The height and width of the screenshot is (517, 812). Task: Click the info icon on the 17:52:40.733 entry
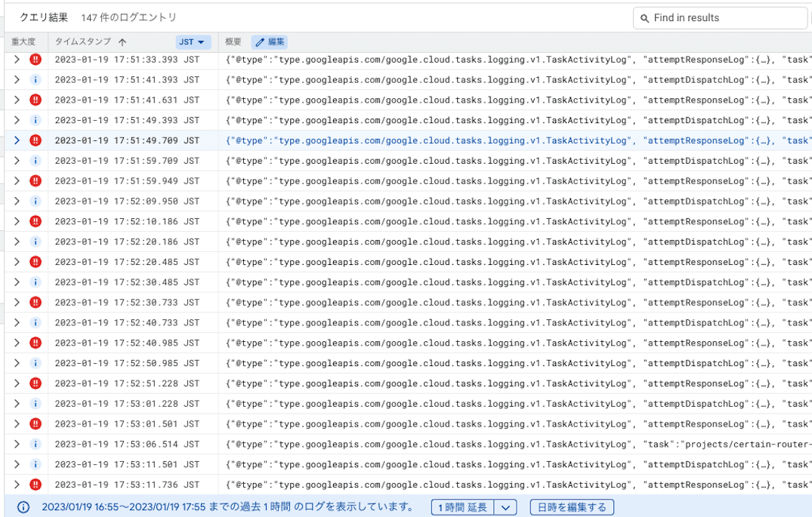tap(36, 322)
